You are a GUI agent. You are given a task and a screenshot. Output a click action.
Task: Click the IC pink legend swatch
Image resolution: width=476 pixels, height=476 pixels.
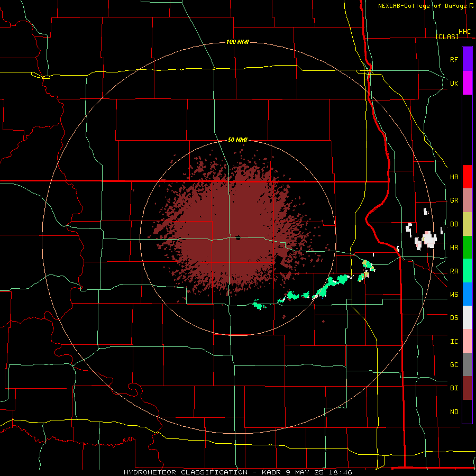click(x=467, y=341)
